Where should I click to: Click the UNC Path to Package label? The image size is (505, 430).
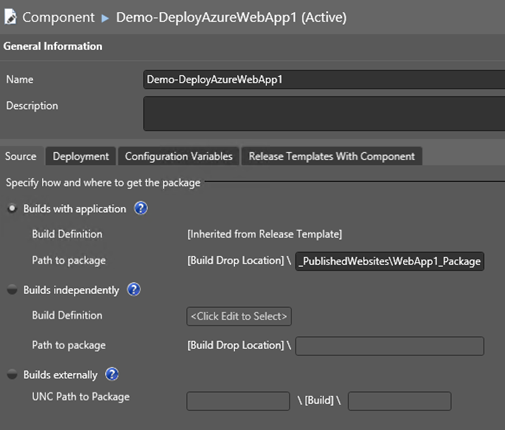(81, 397)
